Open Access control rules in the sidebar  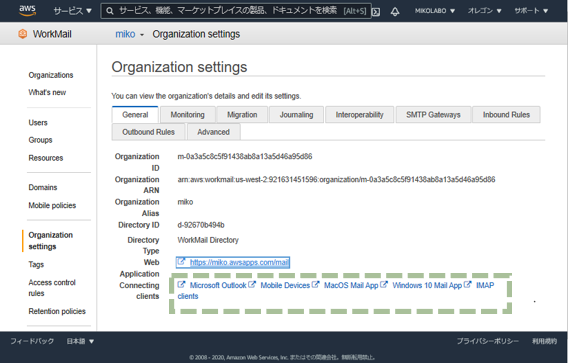click(x=52, y=288)
